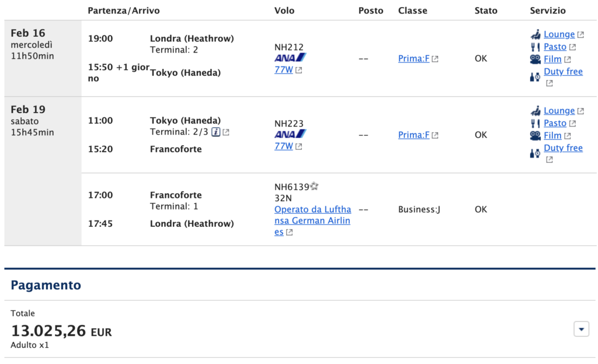
Task: Click the 13.025,26 EUR total amount
Action: click(x=61, y=331)
